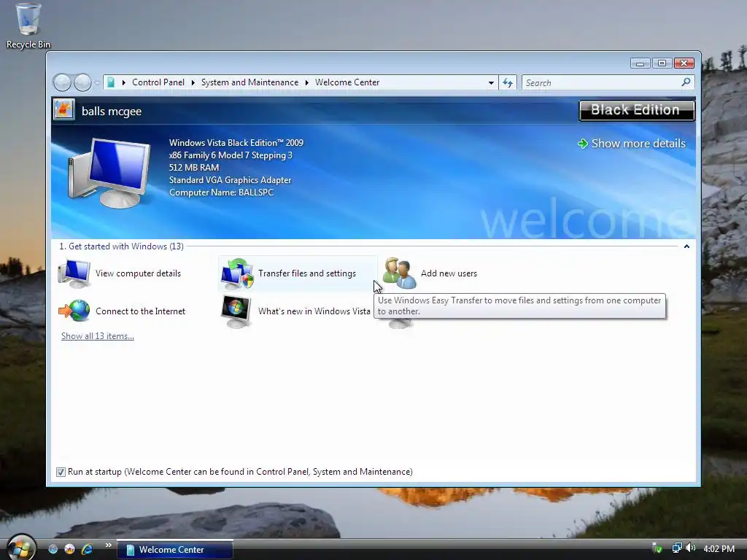
Task: Click the Back navigation arrow button
Action: click(x=62, y=82)
